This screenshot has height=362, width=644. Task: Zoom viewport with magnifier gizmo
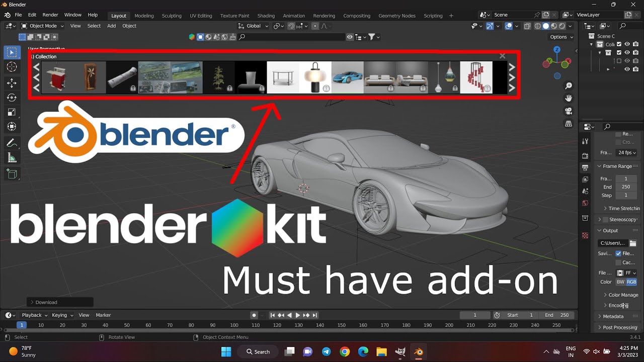[569, 86]
